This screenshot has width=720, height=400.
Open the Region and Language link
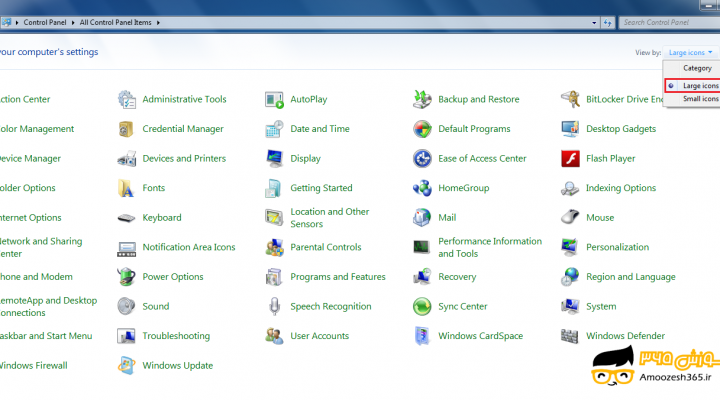[630, 277]
